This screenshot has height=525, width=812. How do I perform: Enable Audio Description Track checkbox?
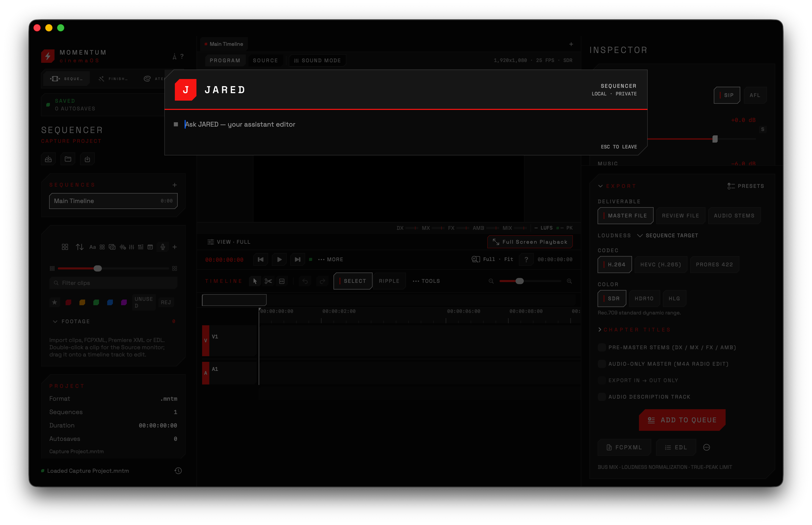coord(602,397)
